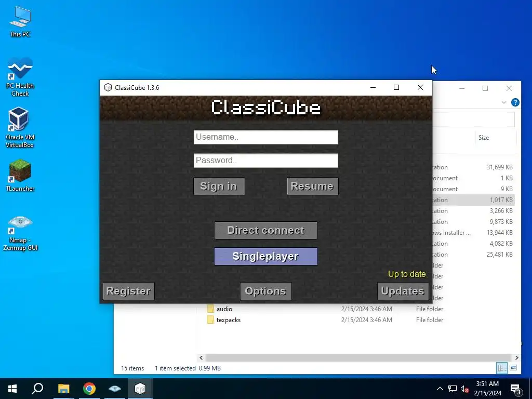Select the texpacks folder
Screen dimensions: 532x399
[x=229, y=320]
